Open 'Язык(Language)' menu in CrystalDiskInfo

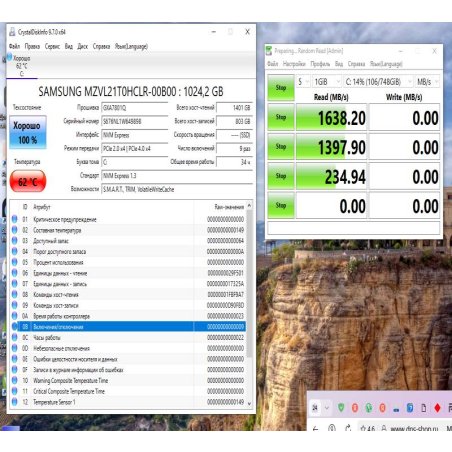point(131,46)
